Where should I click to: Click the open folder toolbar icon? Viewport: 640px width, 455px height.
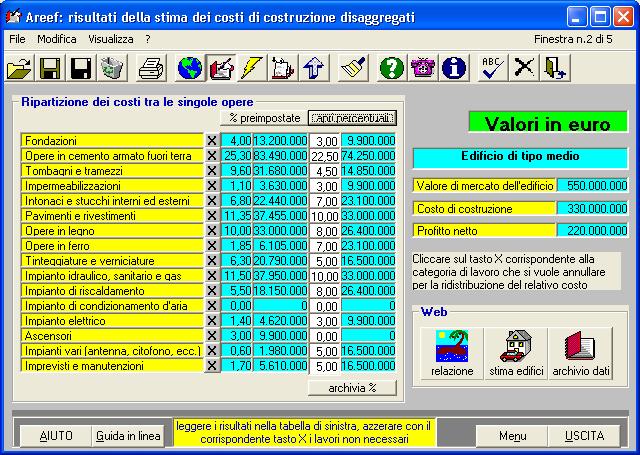coord(19,68)
